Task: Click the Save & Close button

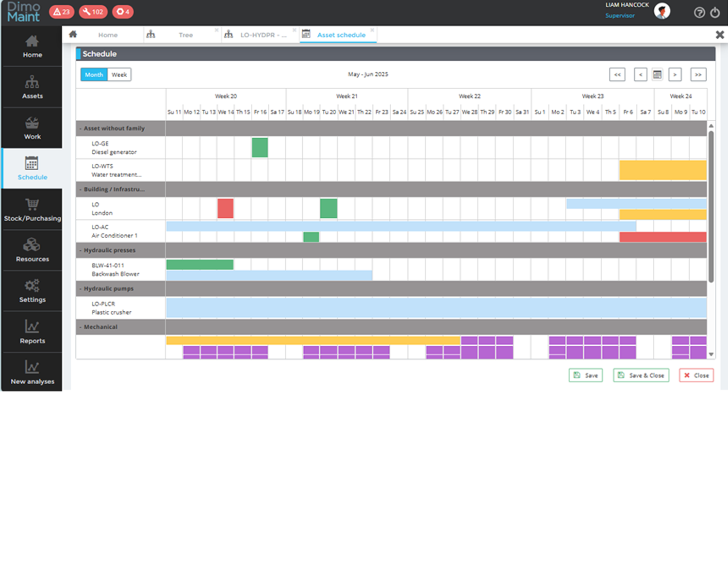Action: [x=641, y=375]
